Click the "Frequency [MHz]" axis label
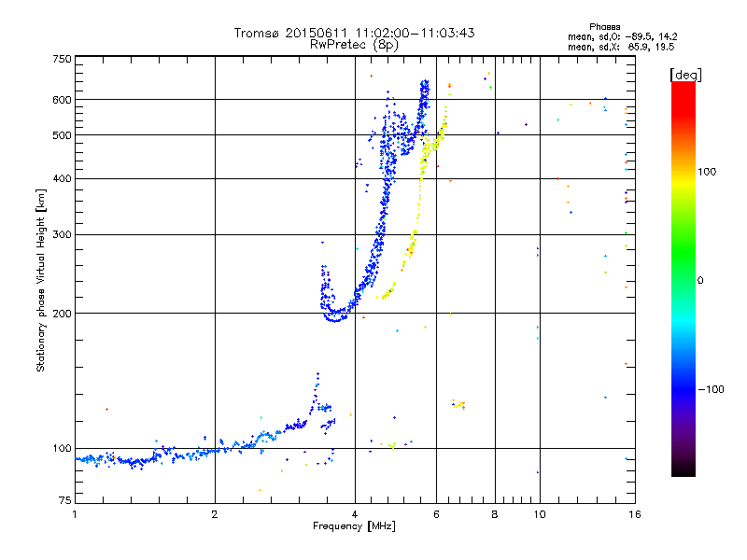This screenshot has height=560, width=747. pos(354,526)
